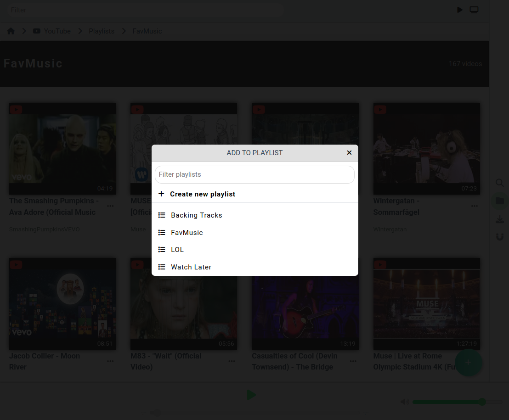Visit the Muse channel link
Screen dimensions: 509x420
138,230
